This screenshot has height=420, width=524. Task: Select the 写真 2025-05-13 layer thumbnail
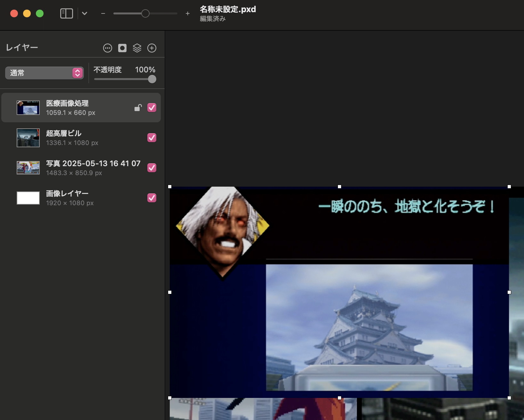pyautogui.click(x=28, y=168)
